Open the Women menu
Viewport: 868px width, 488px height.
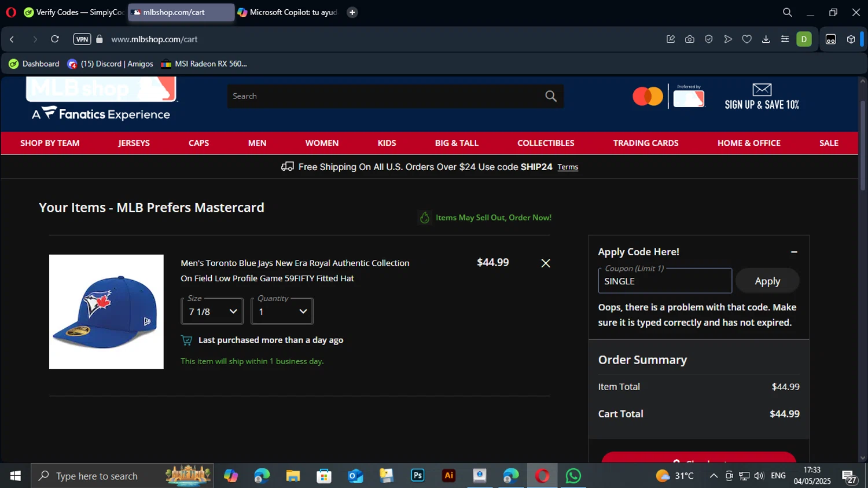(322, 143)
